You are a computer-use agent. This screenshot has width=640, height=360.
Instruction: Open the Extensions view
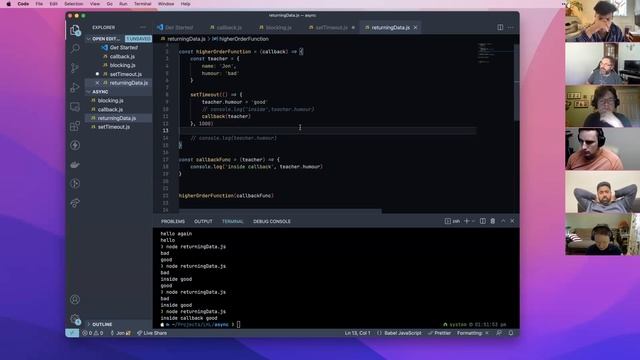tap(75, 126)
